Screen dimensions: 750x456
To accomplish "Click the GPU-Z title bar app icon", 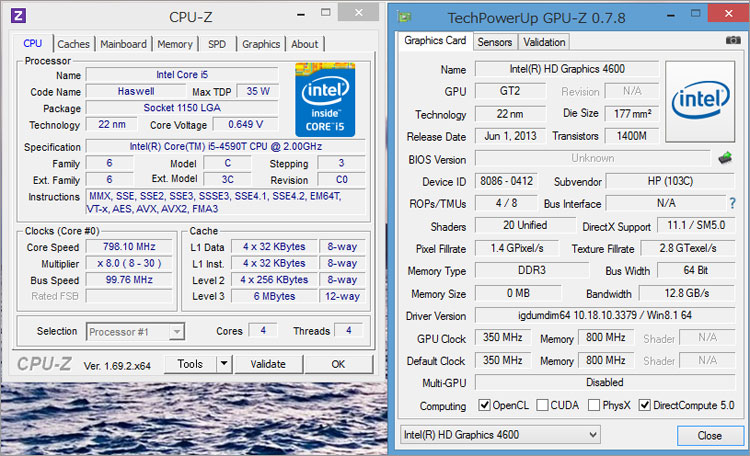I will click(x=404, y=17).
